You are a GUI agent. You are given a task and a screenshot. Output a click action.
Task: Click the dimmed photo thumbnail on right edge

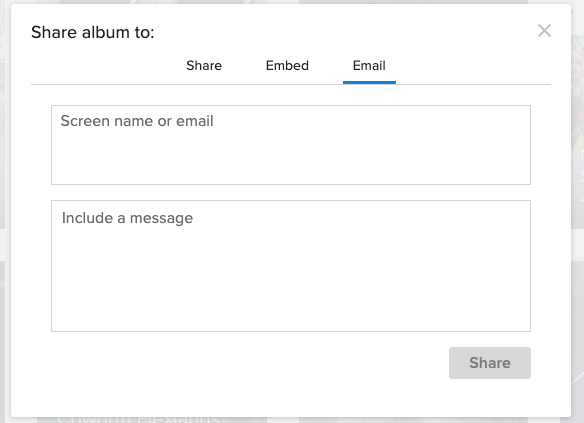point(578,130)
